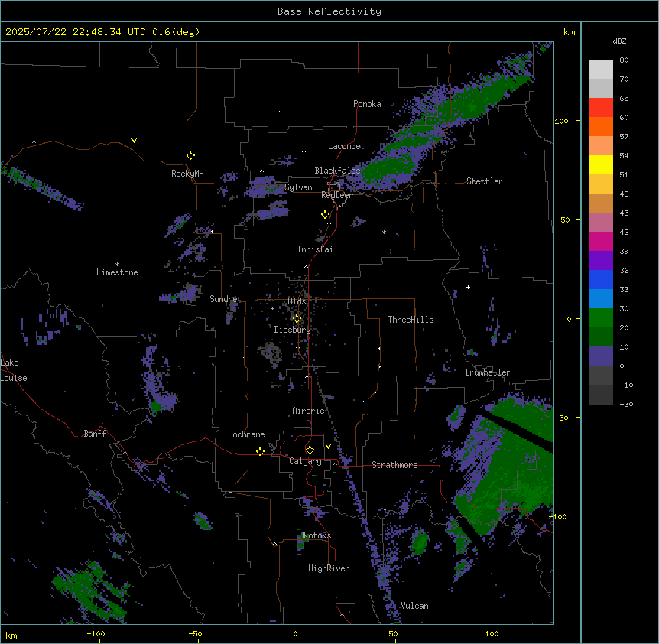The width and height of the screenshot is (659, 644).
Task: Click the yellow diamond marker below RedDeer
Action: click(326, 215)
